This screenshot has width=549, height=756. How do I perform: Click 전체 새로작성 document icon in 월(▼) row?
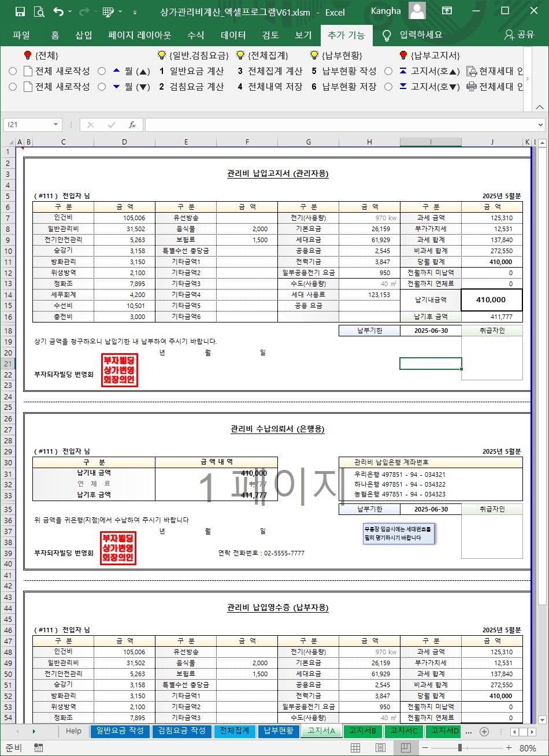28,87
